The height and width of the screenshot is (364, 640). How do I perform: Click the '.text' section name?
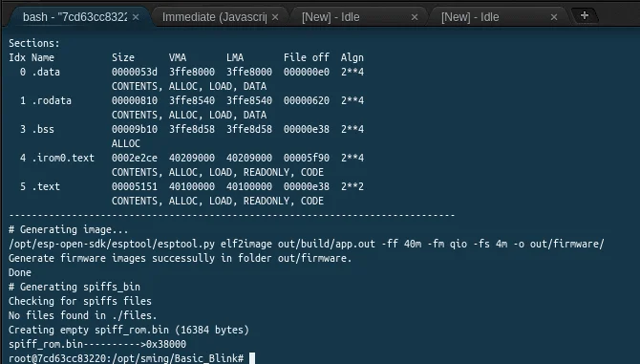pos(46,186)
